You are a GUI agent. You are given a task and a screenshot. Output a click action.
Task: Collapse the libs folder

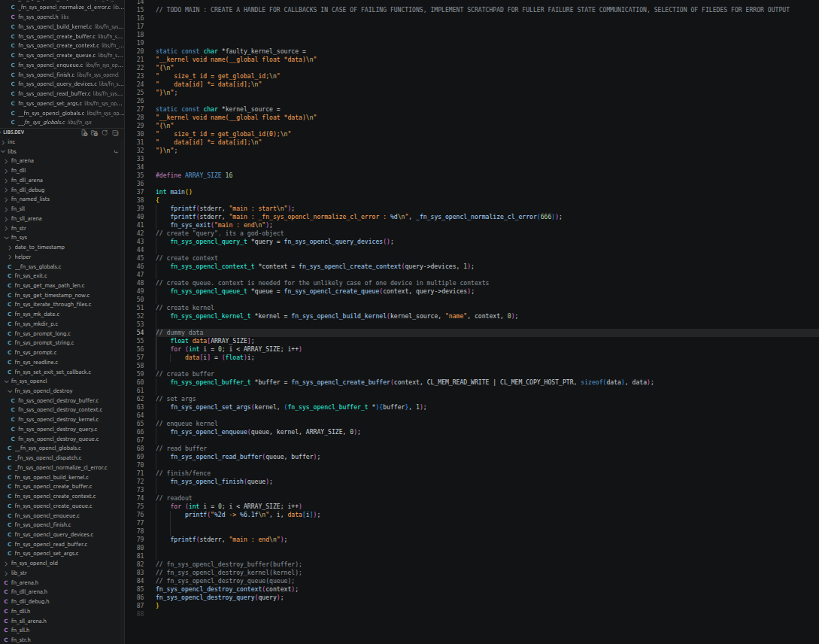point(12,151)
